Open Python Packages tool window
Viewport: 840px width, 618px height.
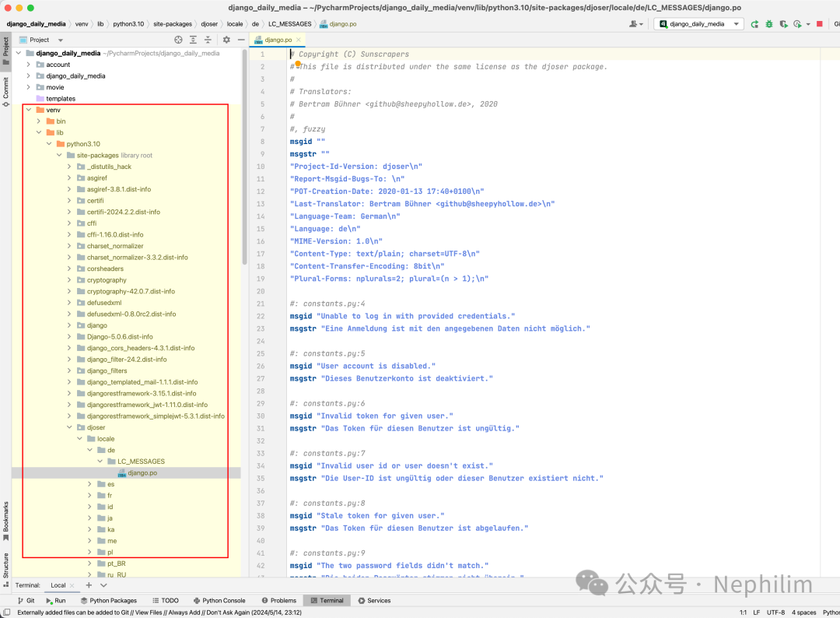pyautogui.click(x=109, y=600)
